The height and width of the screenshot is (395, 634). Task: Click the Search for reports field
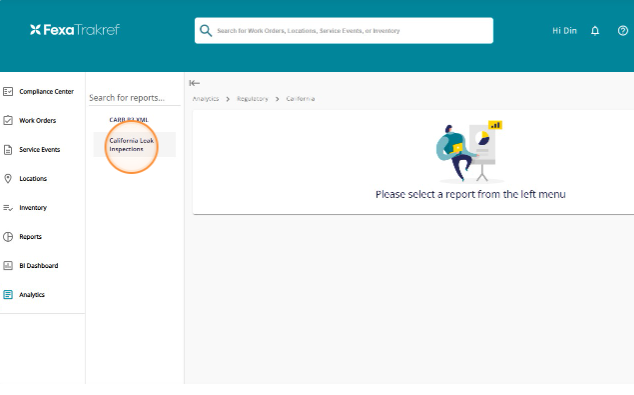(134, 98)
